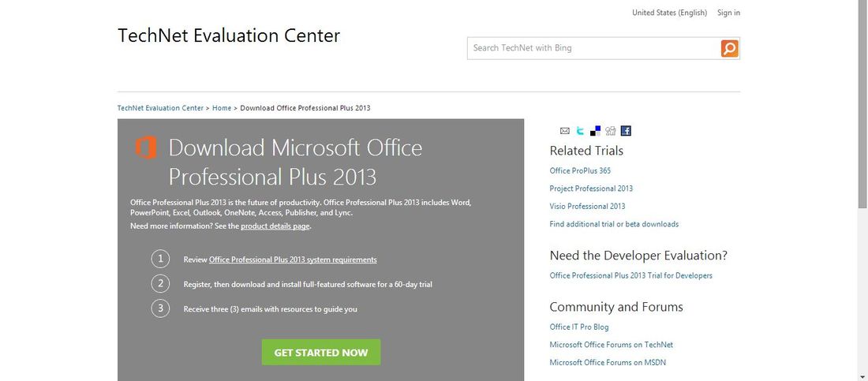
Task: Visit the Office IT Pro Blog
Action: click(579, 327)
